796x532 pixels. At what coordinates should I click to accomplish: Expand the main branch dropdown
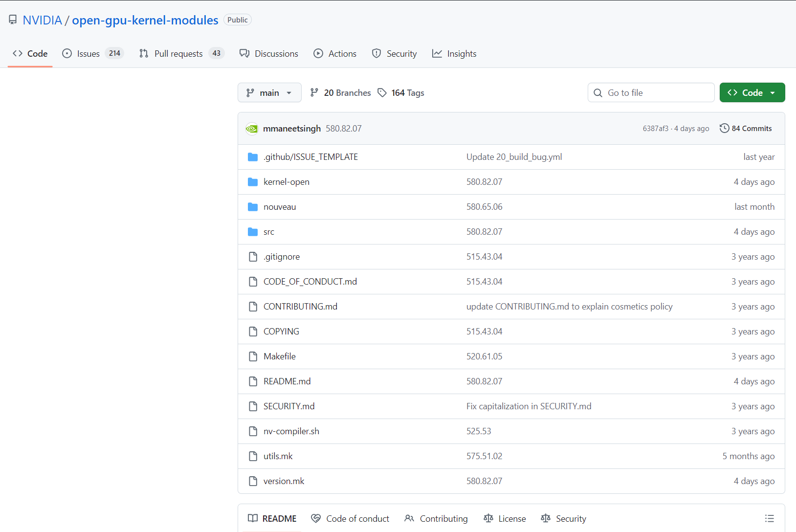click(269, 92)
